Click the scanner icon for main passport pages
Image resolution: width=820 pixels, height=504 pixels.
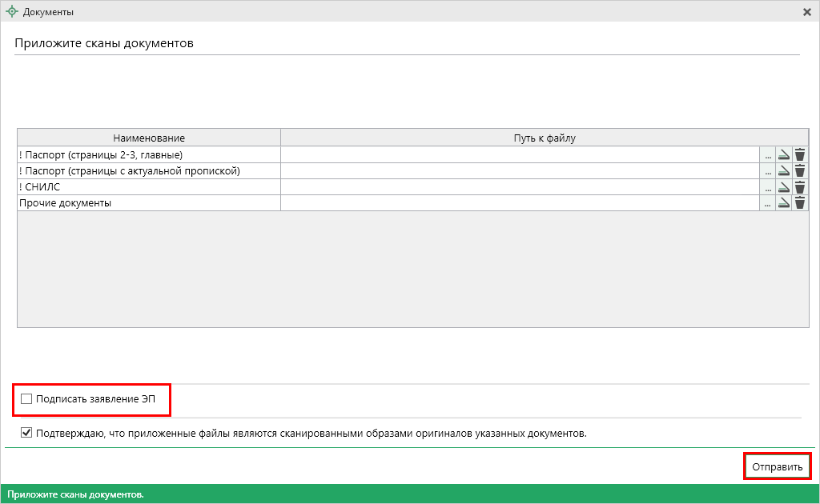(784, 155)
